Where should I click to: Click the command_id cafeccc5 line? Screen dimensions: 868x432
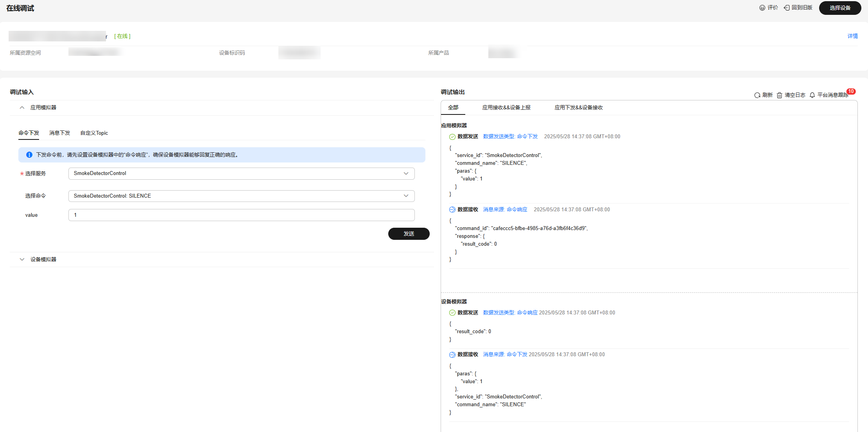pyautogui.click(x=521, y=228)
